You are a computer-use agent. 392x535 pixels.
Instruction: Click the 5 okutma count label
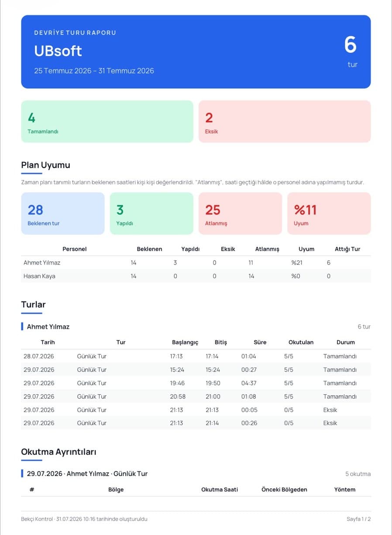[358, 474]
